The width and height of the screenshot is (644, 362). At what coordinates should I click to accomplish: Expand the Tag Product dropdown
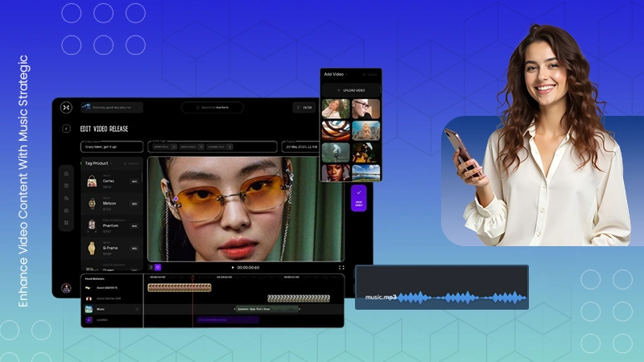[111, 164]
